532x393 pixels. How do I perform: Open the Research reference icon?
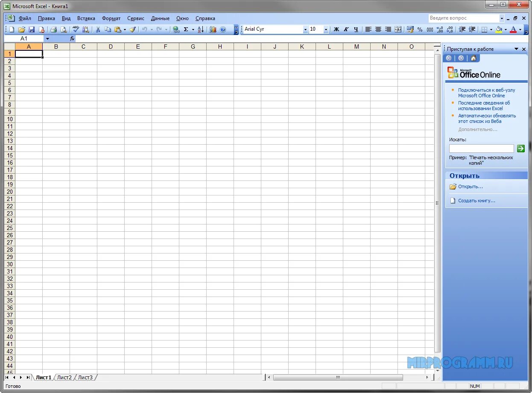(x=86, y=29)
